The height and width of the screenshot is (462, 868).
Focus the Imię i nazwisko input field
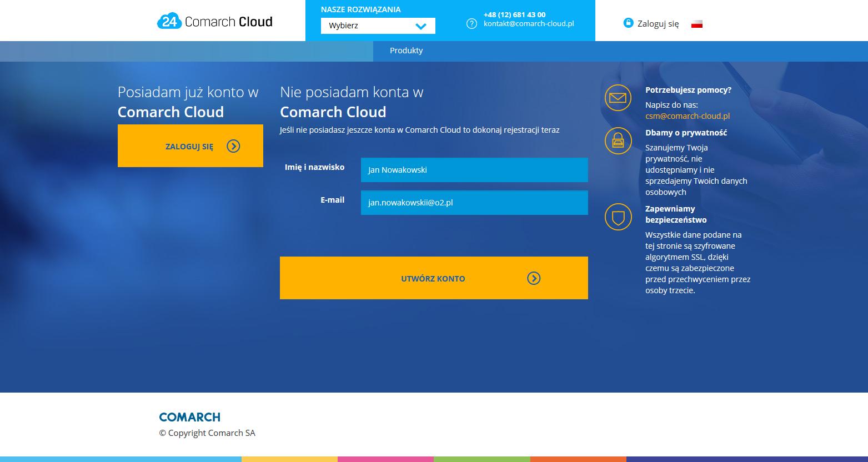point(474,170)
